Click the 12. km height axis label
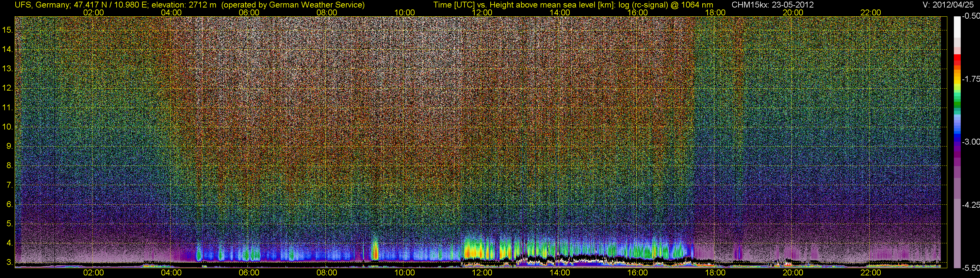 click(8, 88)
